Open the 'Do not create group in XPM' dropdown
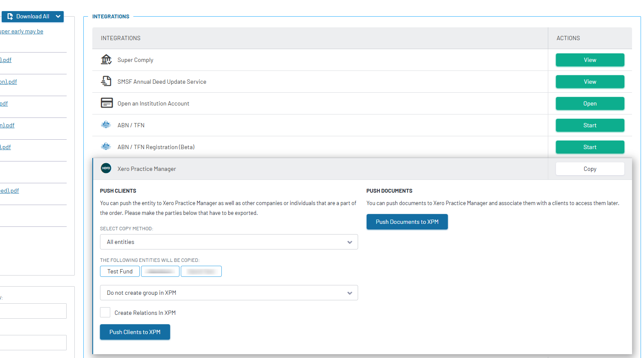Viewport: 644px width, 358px height. coord(229,293)
